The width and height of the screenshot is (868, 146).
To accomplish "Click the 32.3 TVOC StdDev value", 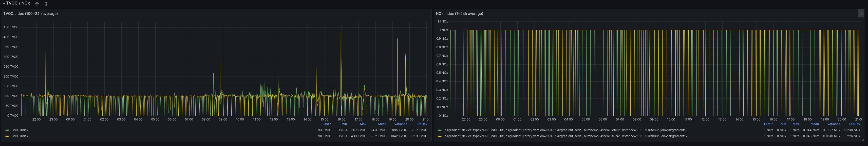I will 419,136.
